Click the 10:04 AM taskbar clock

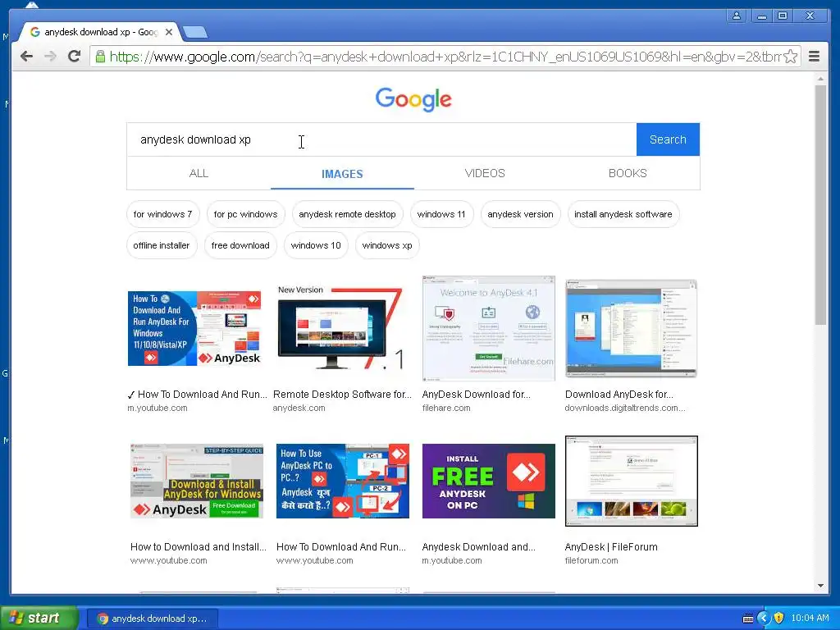coord(810,619)
